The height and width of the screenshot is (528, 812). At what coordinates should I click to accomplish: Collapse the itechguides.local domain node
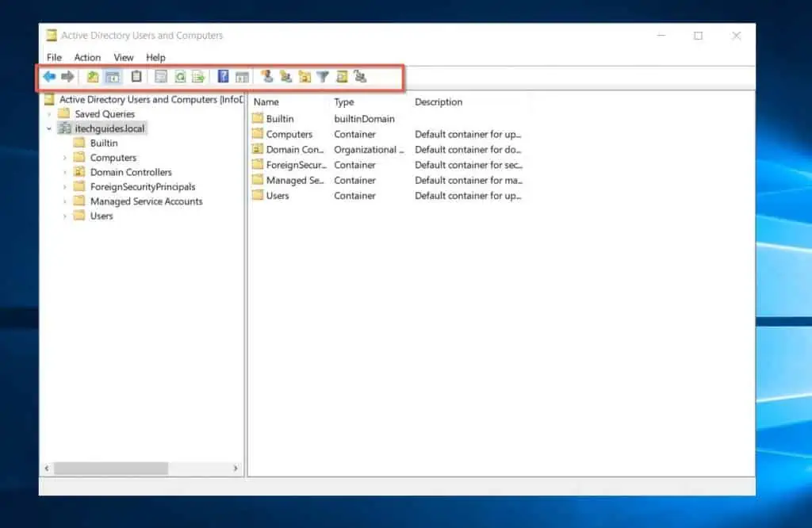coord(50,128)
